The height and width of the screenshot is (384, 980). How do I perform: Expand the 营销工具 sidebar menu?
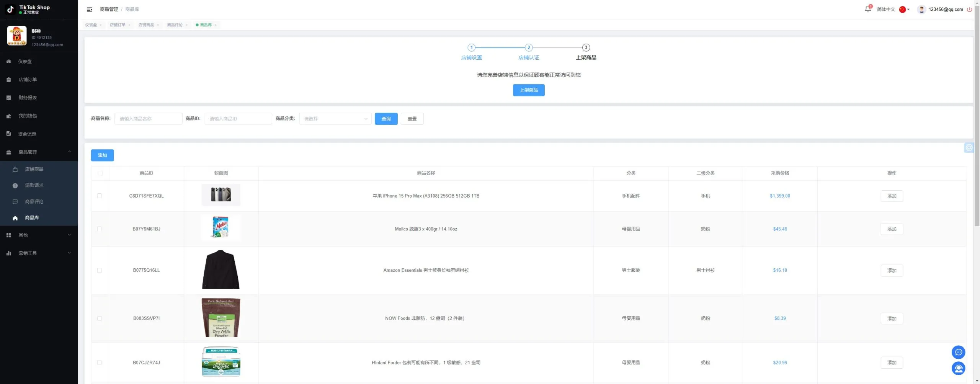point(39,253)
